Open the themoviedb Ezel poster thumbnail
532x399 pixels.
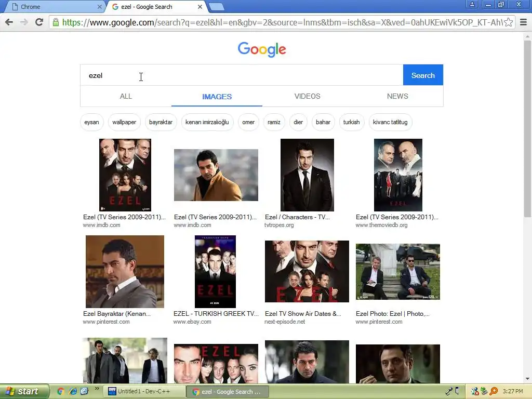point(398,175)
